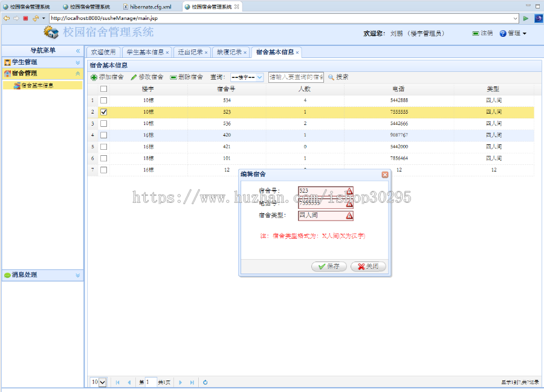Click the 宿舍号 input field containing 523
This screenshot has width=544, height=392.
(x=325, y=191)
